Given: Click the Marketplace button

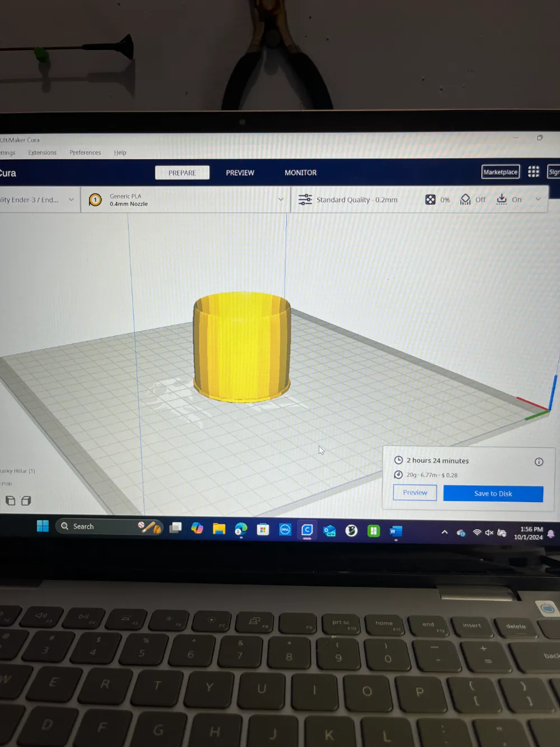Looking at the screenshot, I should pyautogui.click(x=500, y=172).
